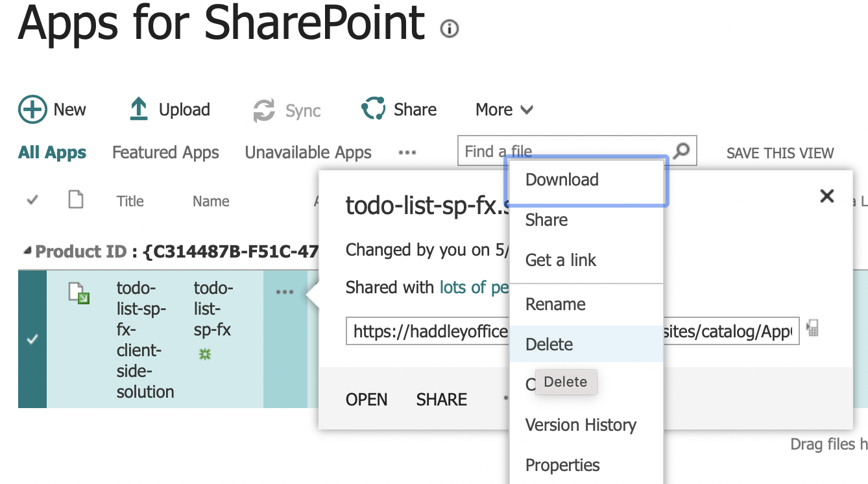The height and width of the screenshot is (484, 868).
Task: Open the More dropdown in toolbar
Action: pos(504,110)
